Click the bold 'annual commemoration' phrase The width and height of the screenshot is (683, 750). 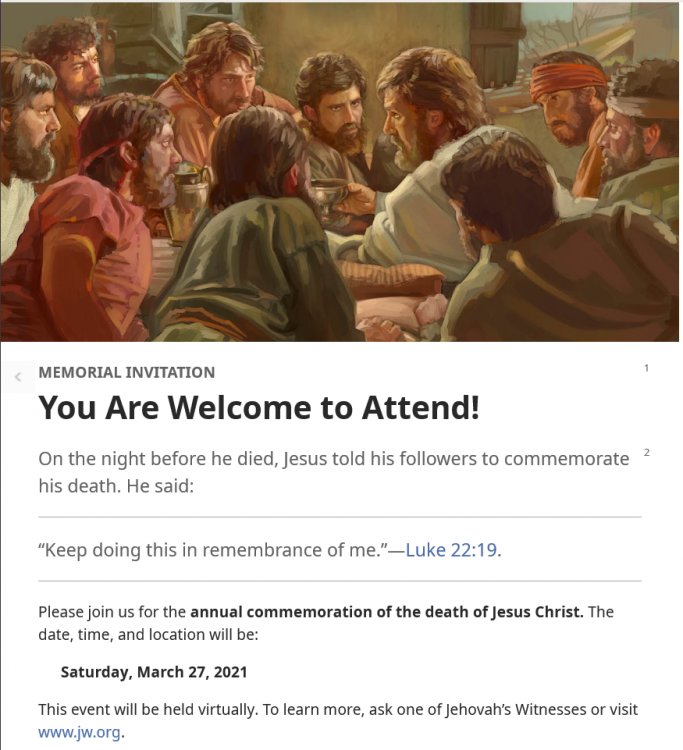click(x=386, y=612)
